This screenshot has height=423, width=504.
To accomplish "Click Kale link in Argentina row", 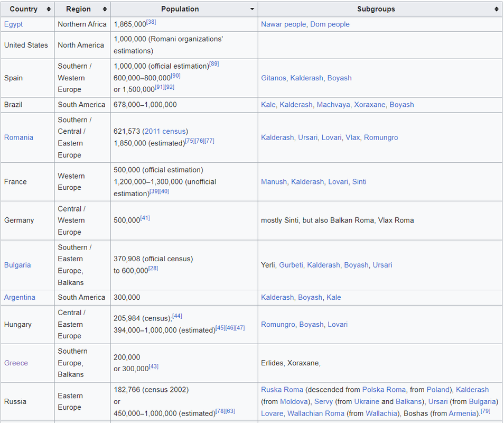I will tap(334, 297).
